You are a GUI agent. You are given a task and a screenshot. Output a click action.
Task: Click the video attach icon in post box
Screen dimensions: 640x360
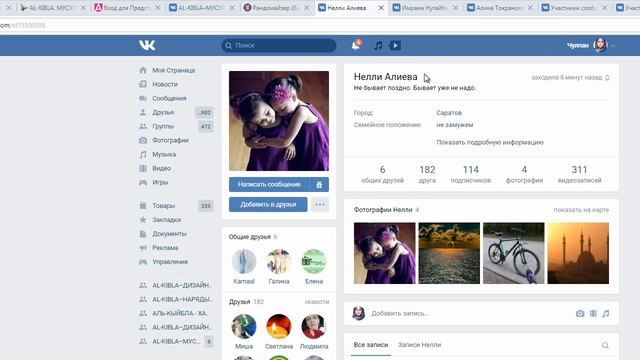pos(593,313)
